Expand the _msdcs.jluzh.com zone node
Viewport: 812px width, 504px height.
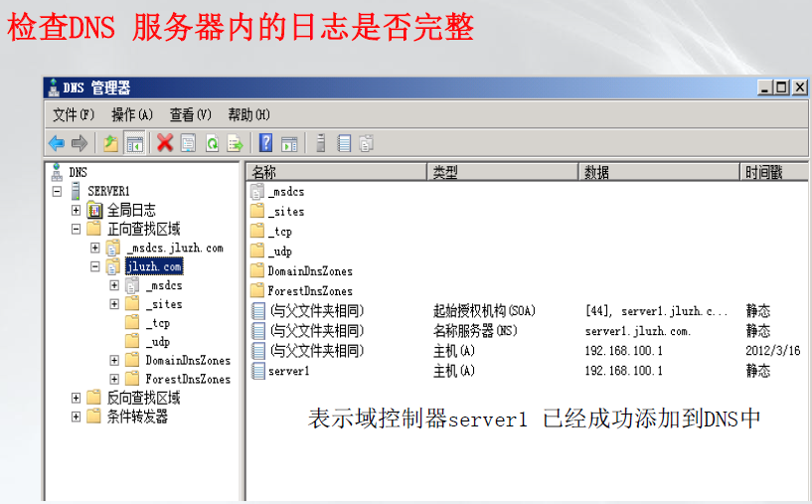95,248
